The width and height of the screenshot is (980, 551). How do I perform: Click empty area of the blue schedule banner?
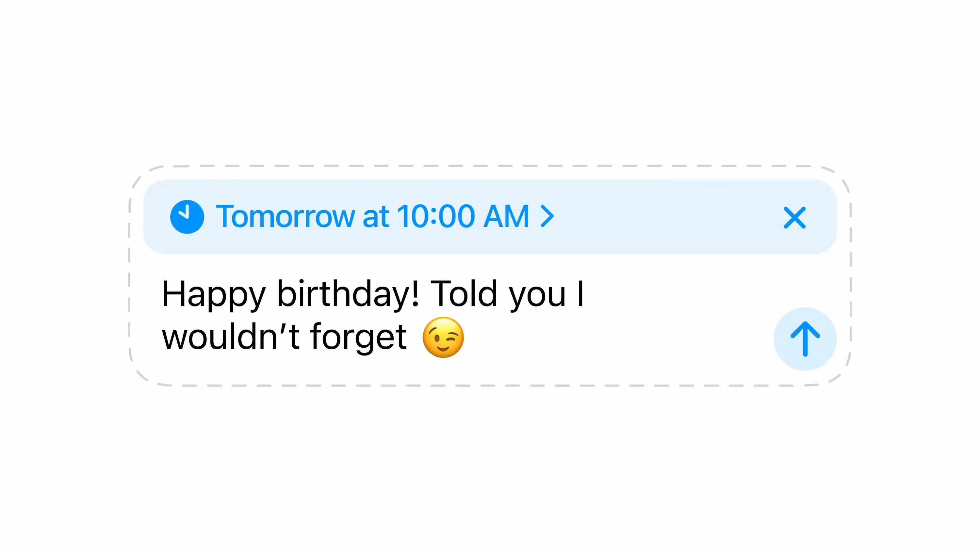pyautogui.click(x=666, y=217)
